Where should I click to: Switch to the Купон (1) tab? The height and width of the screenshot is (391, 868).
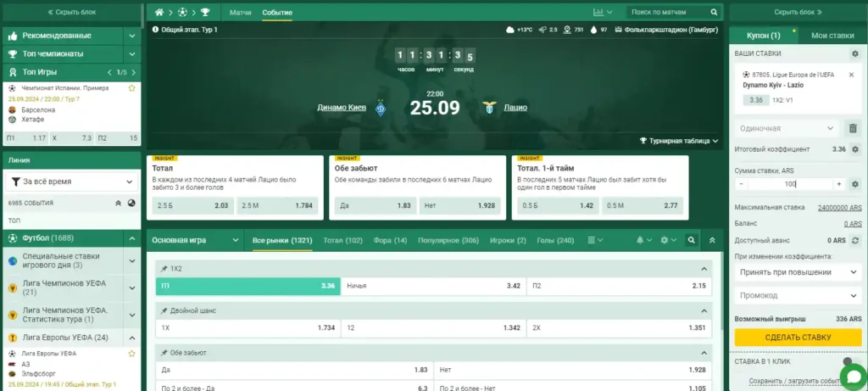pos(764,36)
